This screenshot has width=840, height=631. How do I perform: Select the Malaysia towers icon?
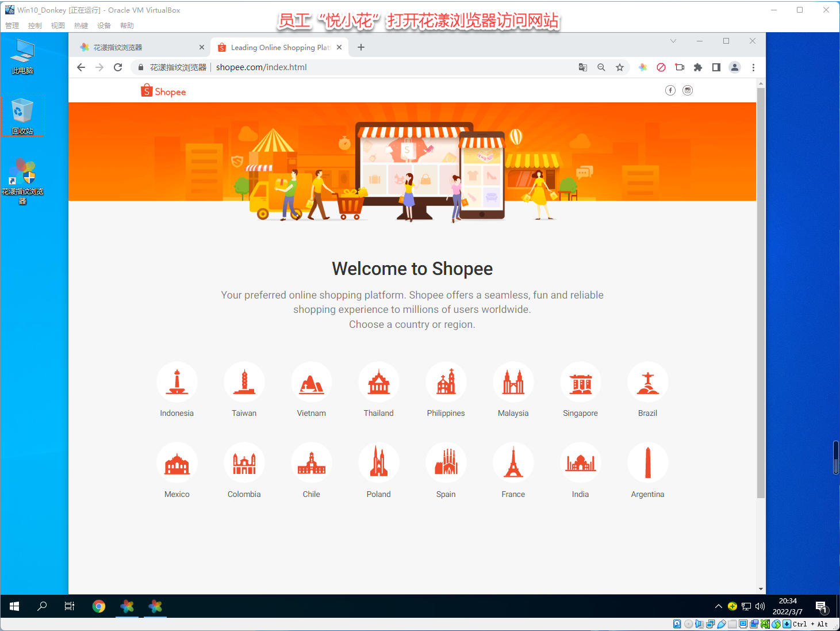tap(513, 382)
